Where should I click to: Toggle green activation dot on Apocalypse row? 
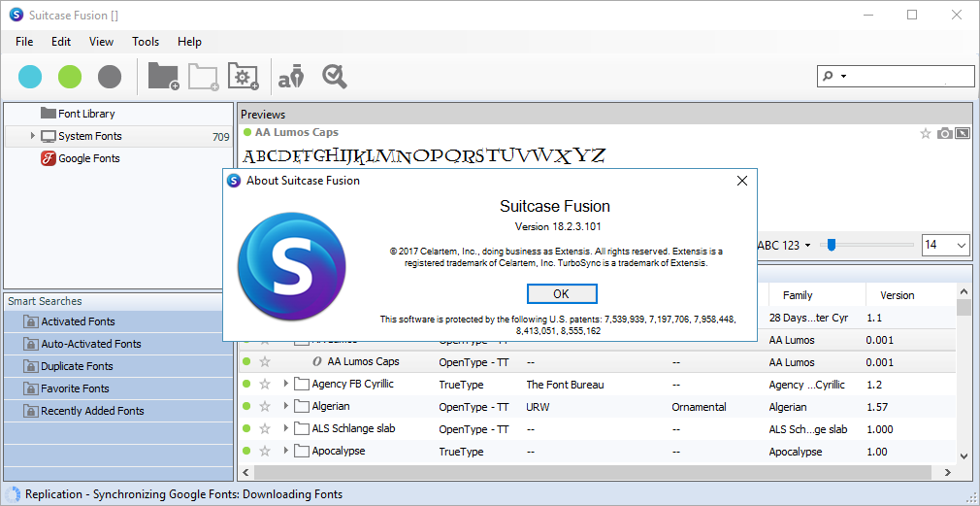click(x=246, y=452)
